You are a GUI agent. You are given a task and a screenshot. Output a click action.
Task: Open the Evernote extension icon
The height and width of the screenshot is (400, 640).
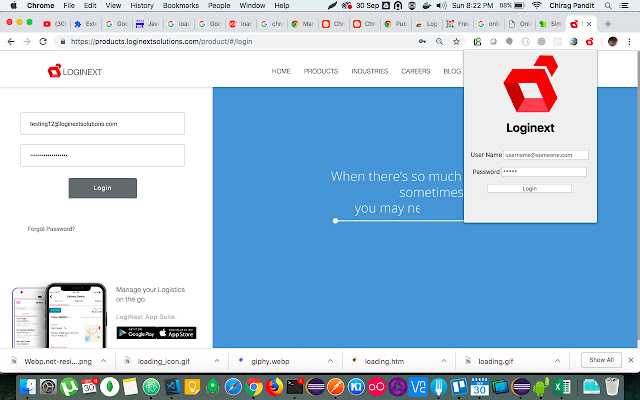(x=477, y=42)
